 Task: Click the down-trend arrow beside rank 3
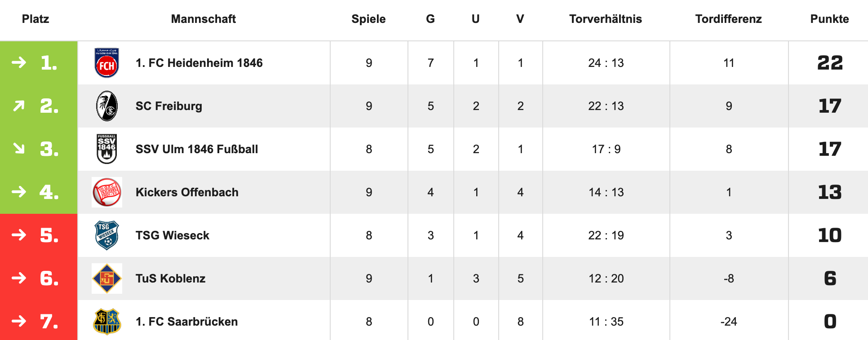pos(19,148)
